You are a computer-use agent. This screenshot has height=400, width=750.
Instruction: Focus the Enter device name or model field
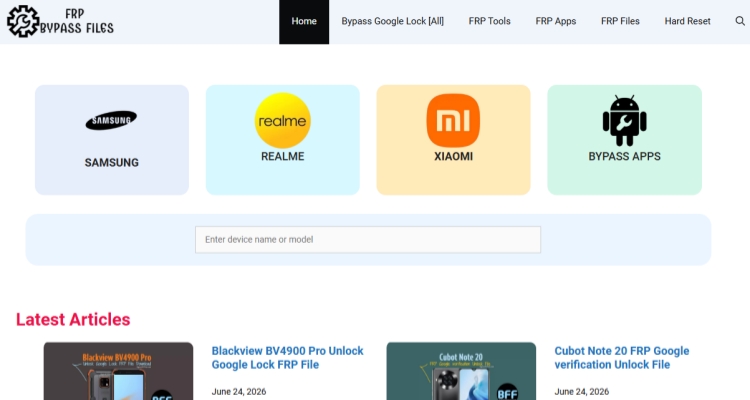click(368, 240)
